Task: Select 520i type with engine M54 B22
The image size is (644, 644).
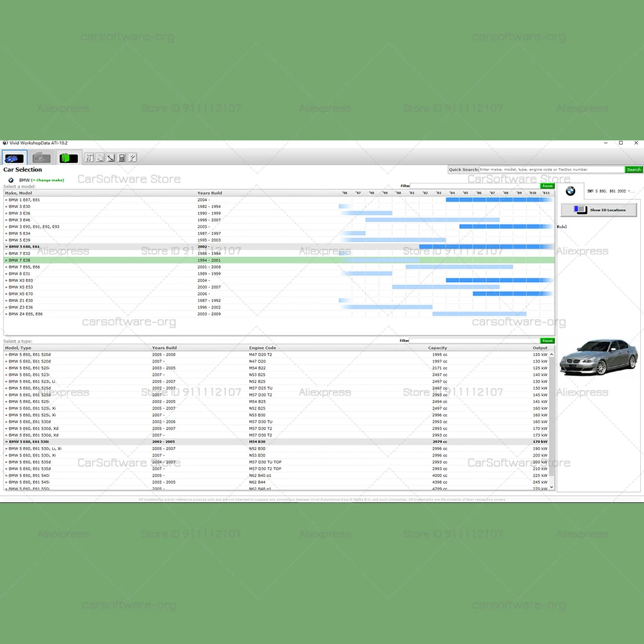Action: (x=276, y=368)
